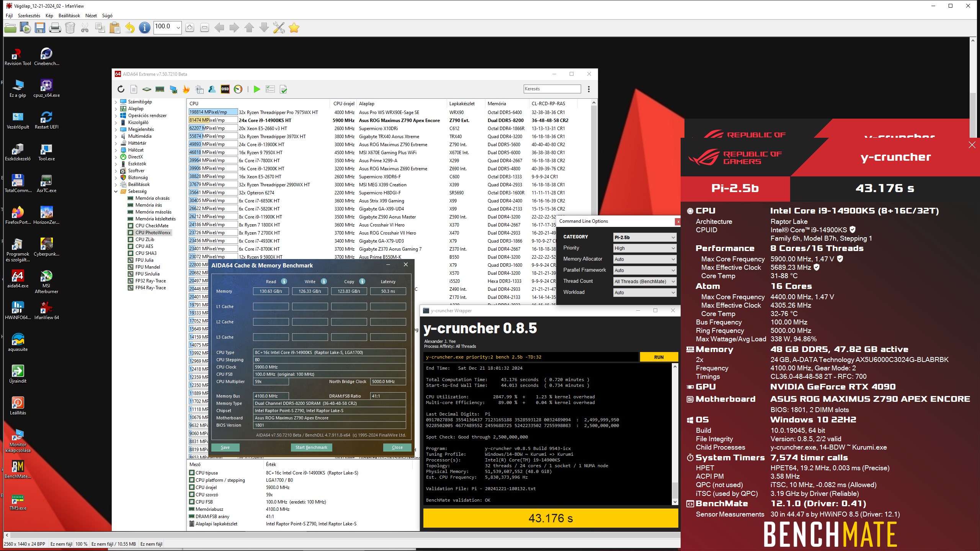
Task: Start the IrfanView slideshow tool
Action: [x=25, y=28]
